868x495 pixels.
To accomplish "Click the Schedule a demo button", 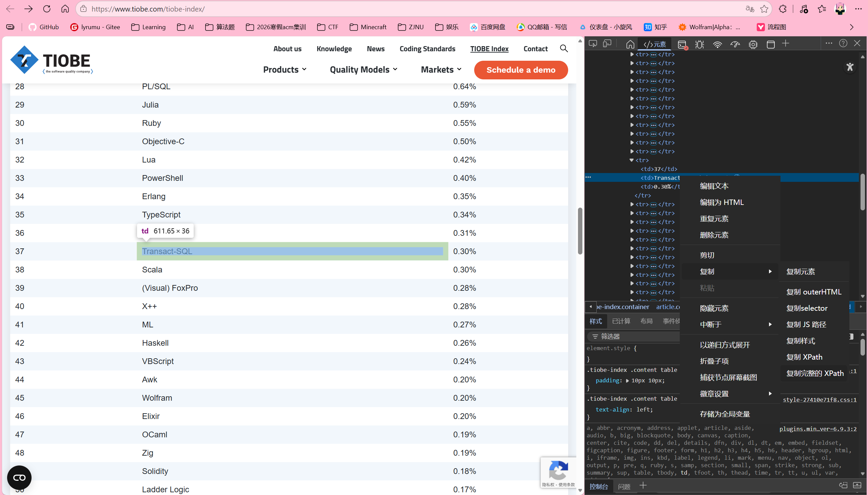I will 521,70.
